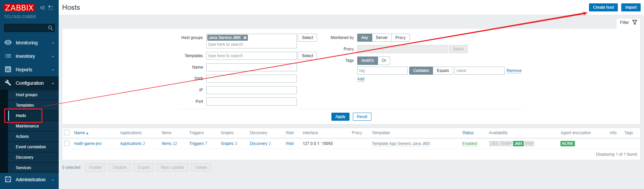
Task: Click the Configuration wrench icon
Action: (x=8, y=83)
